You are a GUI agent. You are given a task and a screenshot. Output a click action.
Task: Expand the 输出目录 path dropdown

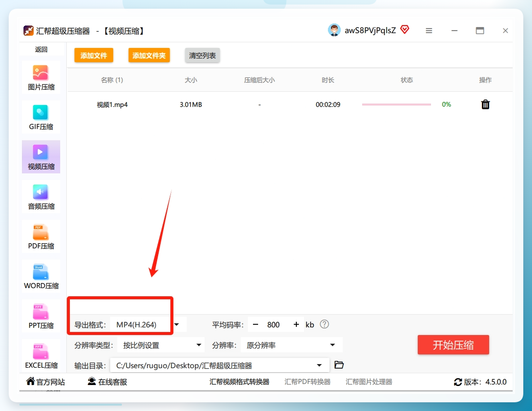coord(319,366)
